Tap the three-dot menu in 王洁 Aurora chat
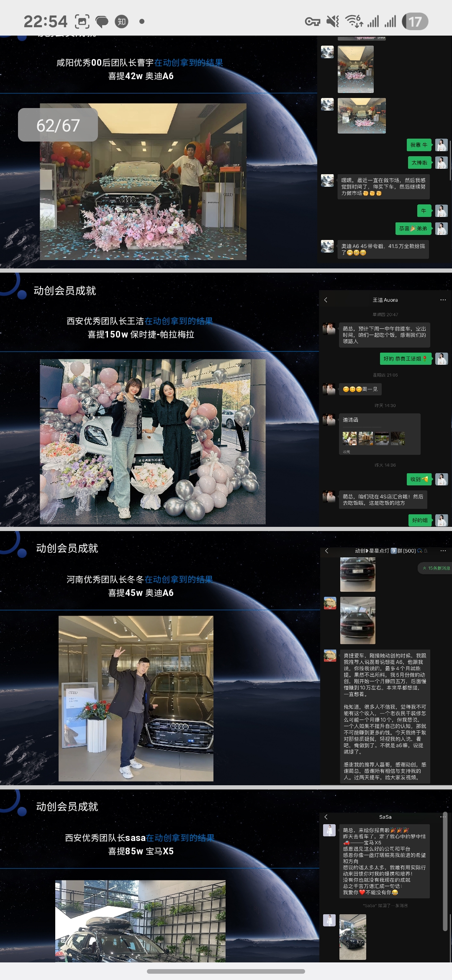This screenshot has height=980, width=452. pos(443,300)
